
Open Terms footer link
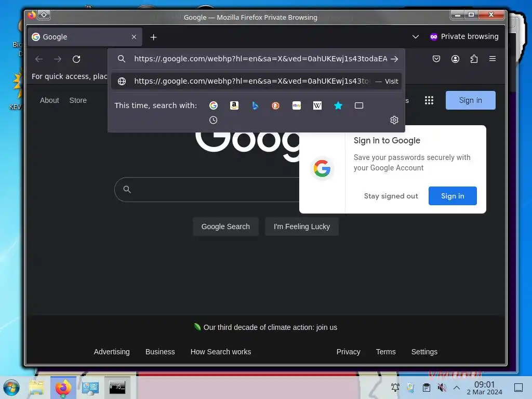pyautogui.click(x=386, y=352)
